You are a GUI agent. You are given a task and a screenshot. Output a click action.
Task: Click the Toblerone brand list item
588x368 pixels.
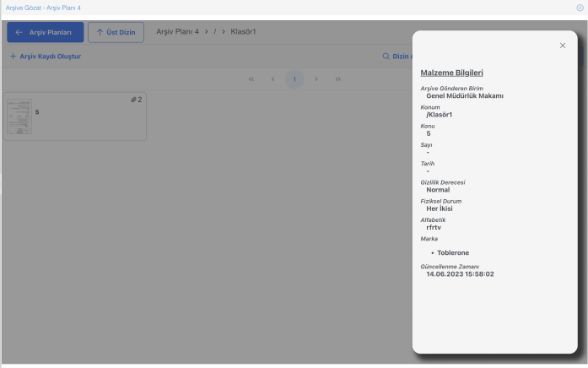(453, 252)
